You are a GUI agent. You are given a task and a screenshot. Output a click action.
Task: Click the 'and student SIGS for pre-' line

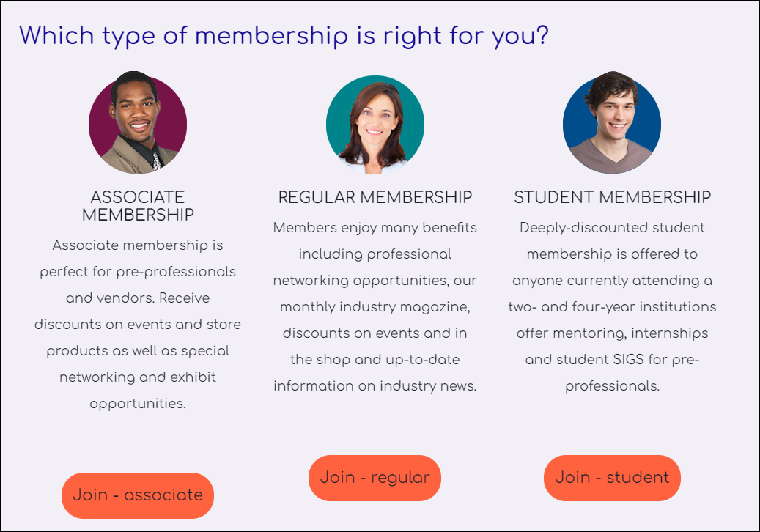(x=612, y=360)
